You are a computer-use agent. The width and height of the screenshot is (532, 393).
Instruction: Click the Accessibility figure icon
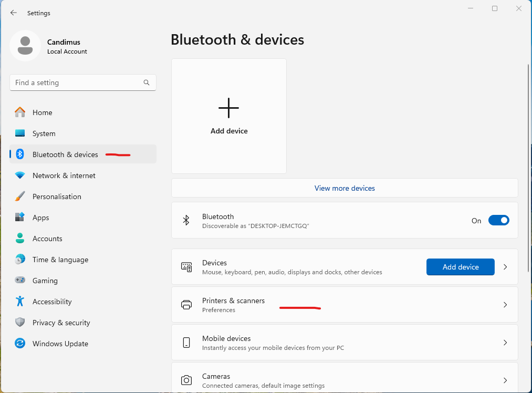coord(20,302)
